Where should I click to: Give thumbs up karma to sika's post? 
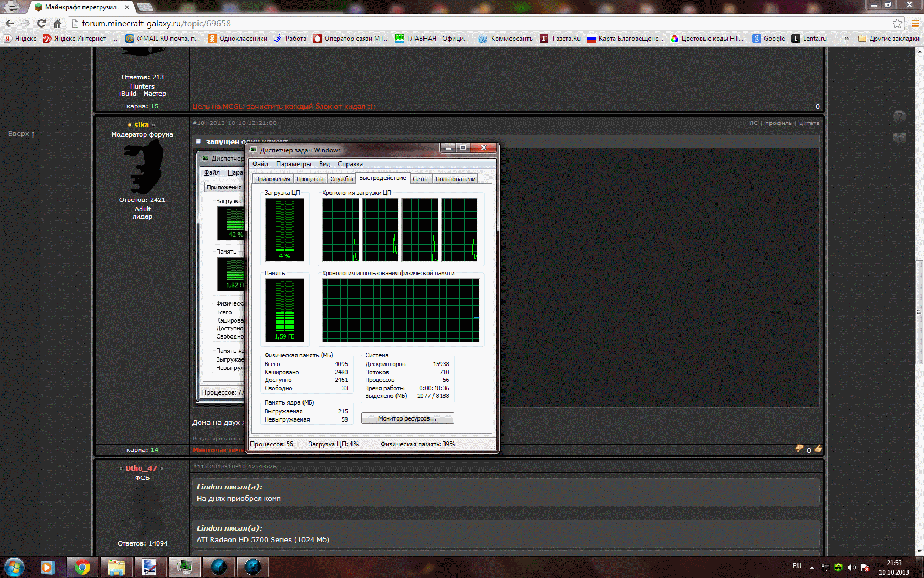coord(818,449)
